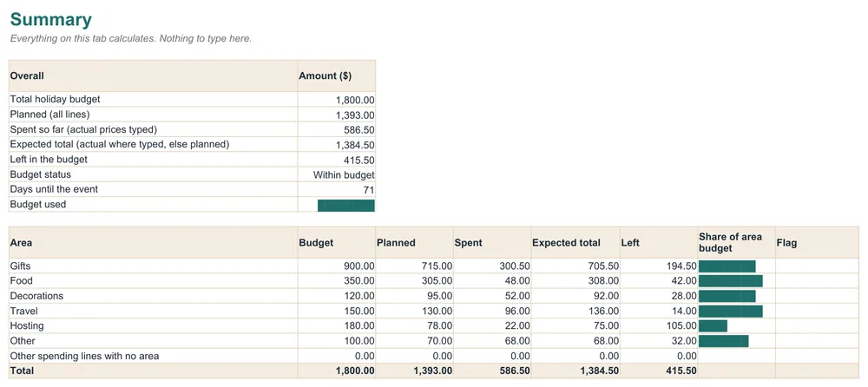Click the Left column header

point(659,242)
